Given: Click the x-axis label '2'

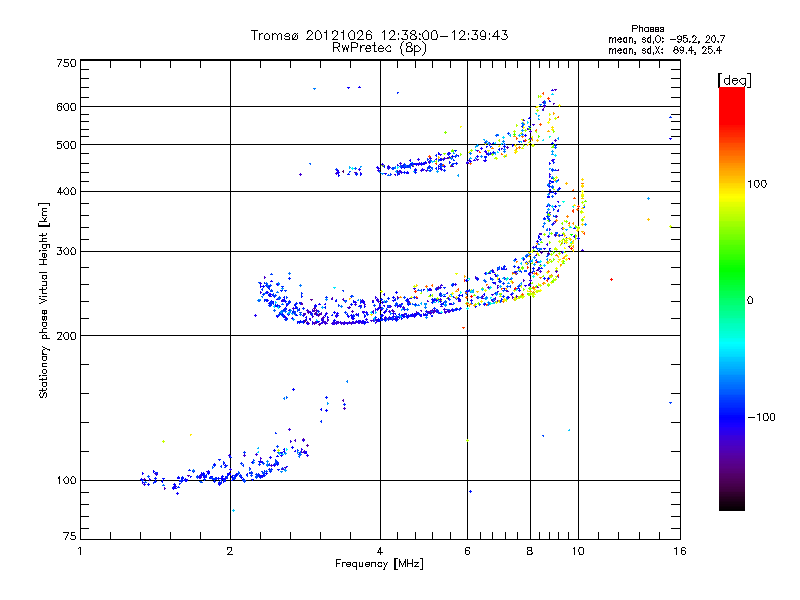Looking at the screenshot, I should tap(230, 551).
